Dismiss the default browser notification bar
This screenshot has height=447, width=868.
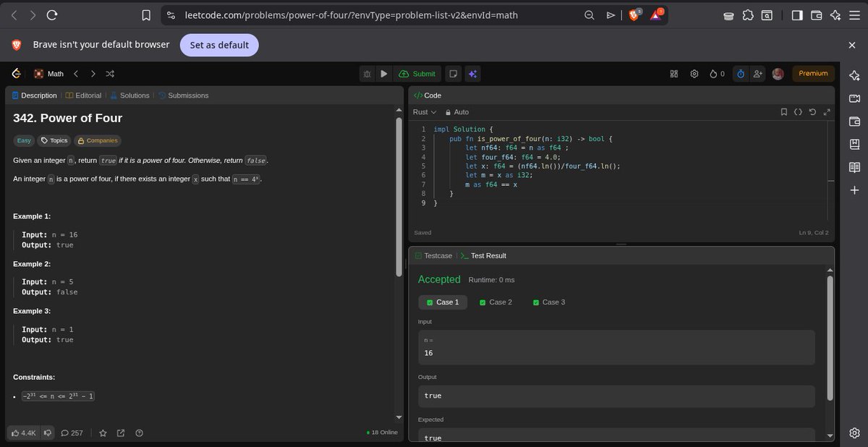click(x=852, y=45)
